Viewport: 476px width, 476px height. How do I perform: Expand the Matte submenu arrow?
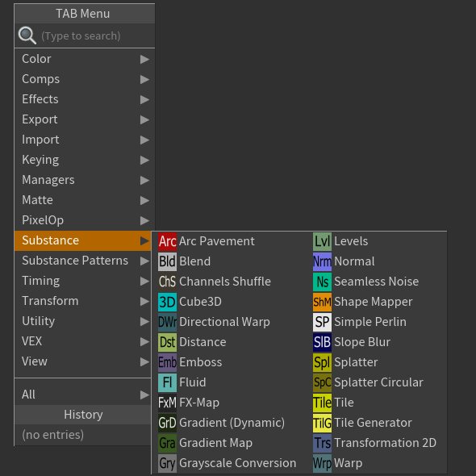[x=144, y=200]
